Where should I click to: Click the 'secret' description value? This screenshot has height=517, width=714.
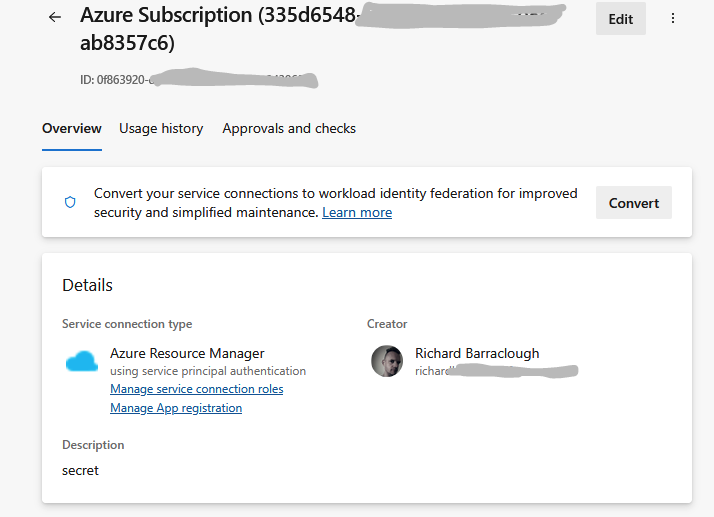pyautogui.click(x=80, y=471)
